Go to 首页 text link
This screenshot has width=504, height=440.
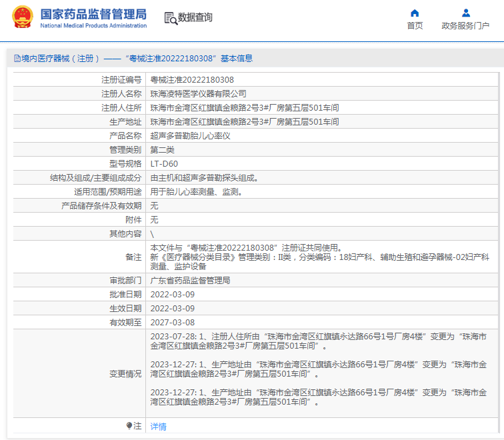415,26
